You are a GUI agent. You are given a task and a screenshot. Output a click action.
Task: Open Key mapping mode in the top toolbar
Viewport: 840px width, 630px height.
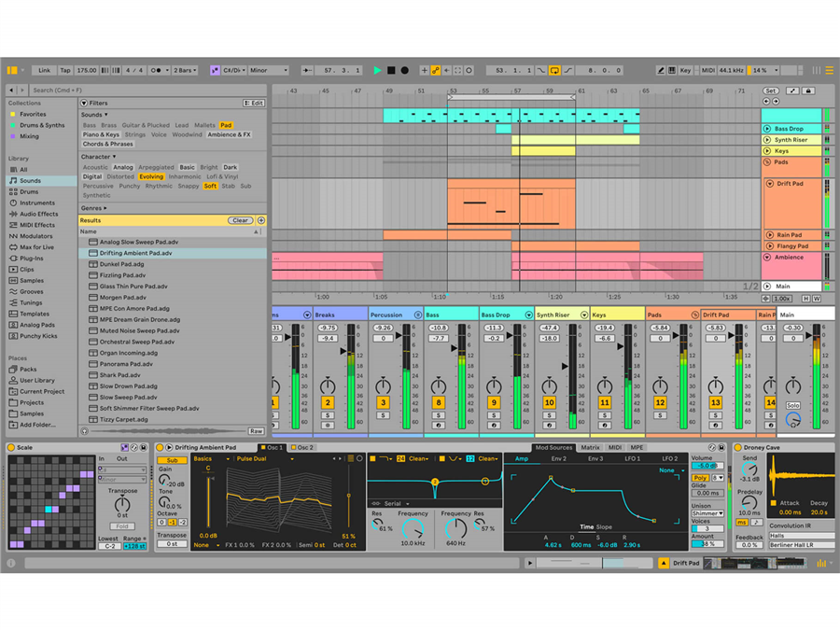click(x=684, y=68)
